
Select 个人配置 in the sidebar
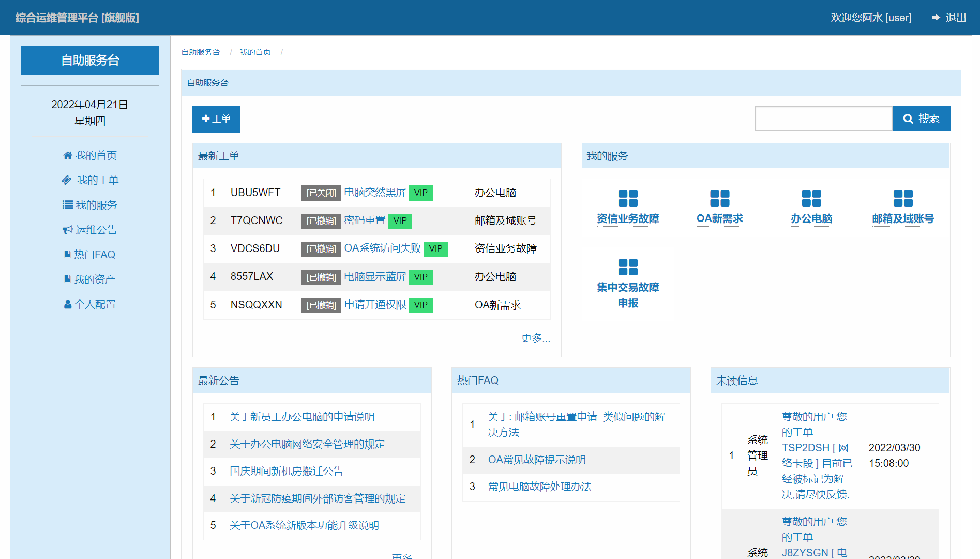pos(95,304)
